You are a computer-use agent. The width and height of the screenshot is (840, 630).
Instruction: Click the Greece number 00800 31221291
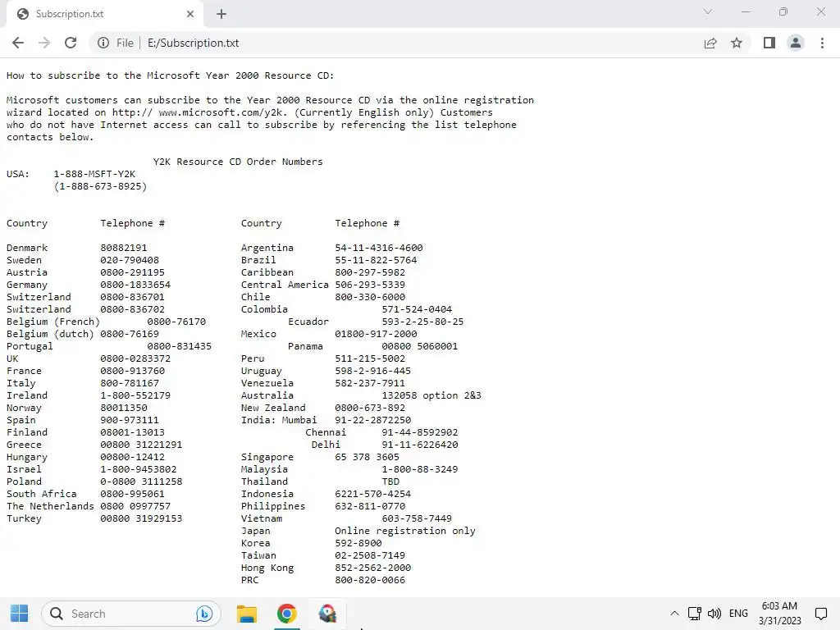point(141,445)
